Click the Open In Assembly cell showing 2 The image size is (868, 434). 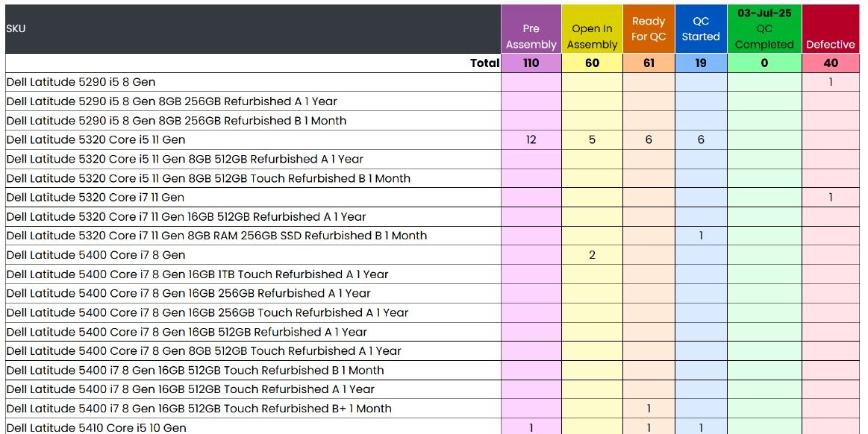[592, 255]
